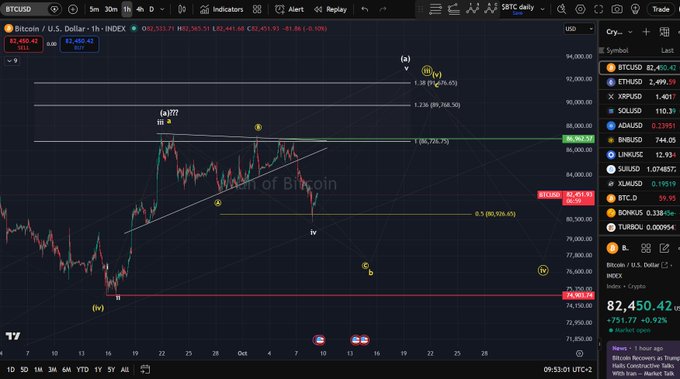Viewport: 680px width, 379px height.
Task: Click the red 74,903.74 price label
Action: [x=579, y=295]
